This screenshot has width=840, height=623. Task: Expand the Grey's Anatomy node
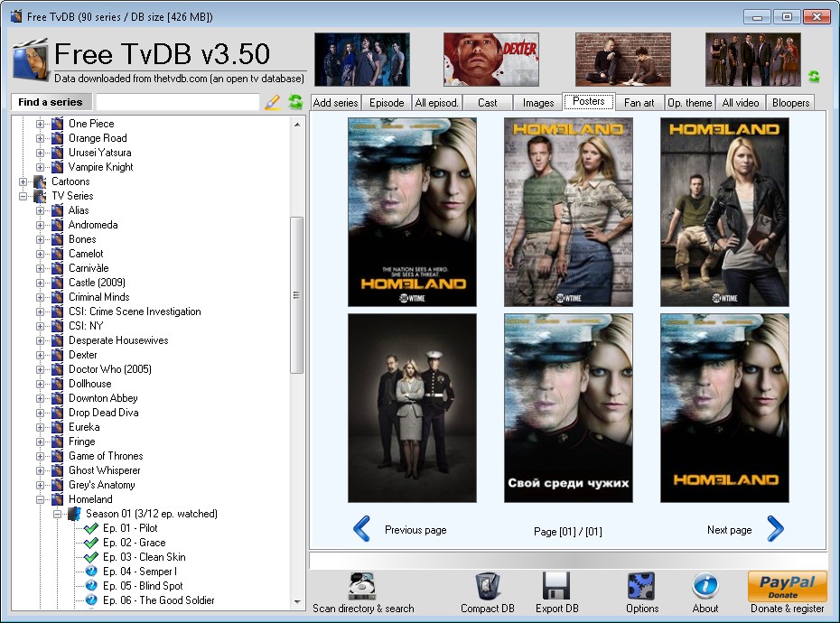coord(40,486)
